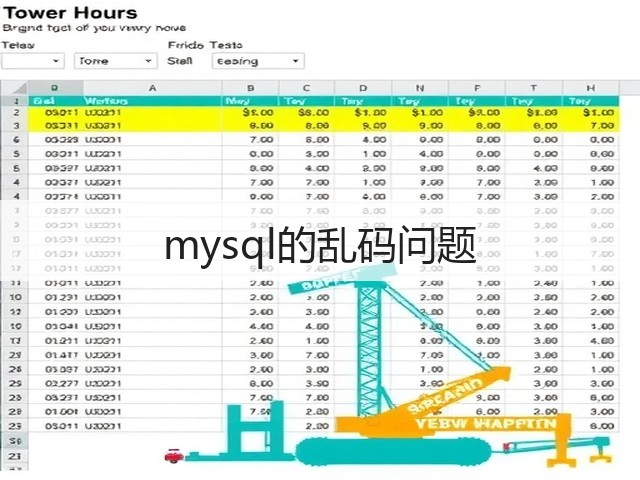640x480 pixels.
Task: Click the column D cell 4.00 in row 6
Action: coord(363,140)
